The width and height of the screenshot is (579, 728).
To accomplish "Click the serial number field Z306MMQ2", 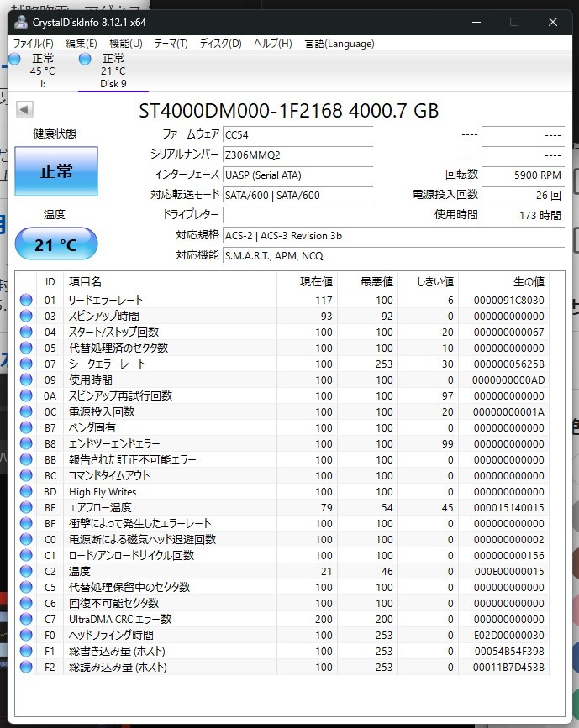I will (297, 155).
